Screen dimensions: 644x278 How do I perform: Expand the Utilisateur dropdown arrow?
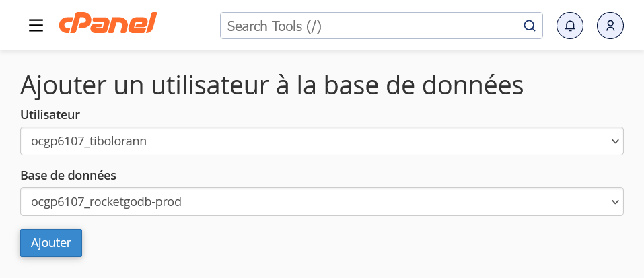[x=614, y=141]
